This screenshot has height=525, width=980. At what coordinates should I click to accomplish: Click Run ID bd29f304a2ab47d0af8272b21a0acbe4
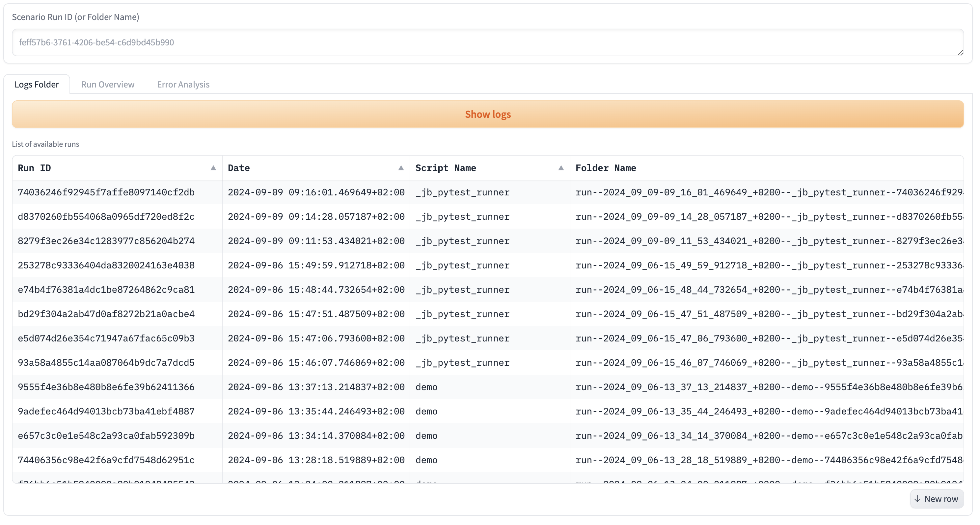[x=106, y=314]
